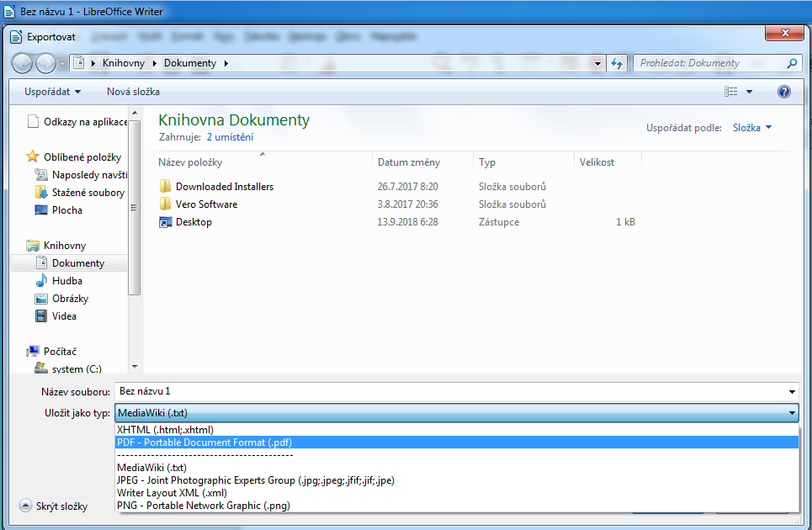Expand the Složka arrange-by dropdown
Screen dimensions: 812x530
click(751, 128)
